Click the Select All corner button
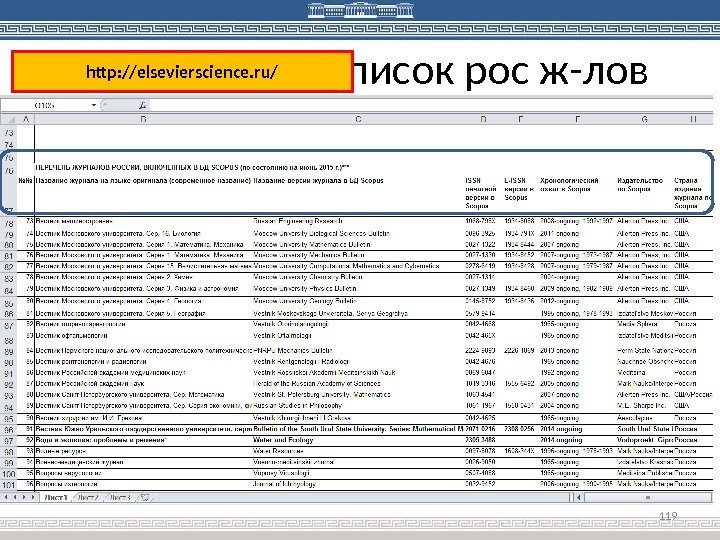The width and height of the screenshot is (720, 540). (x=9, y=119)
